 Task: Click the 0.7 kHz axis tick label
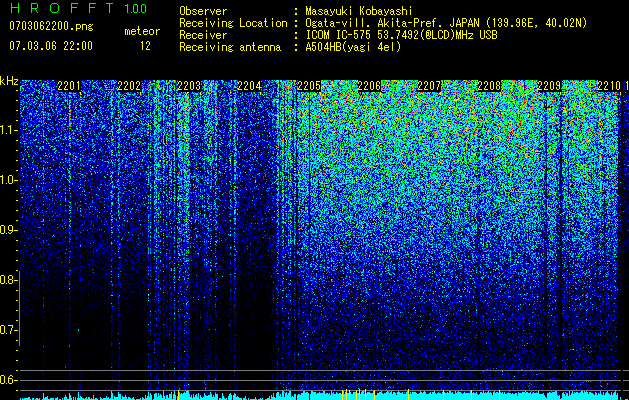pyautogui.click(x=7, y=330)
